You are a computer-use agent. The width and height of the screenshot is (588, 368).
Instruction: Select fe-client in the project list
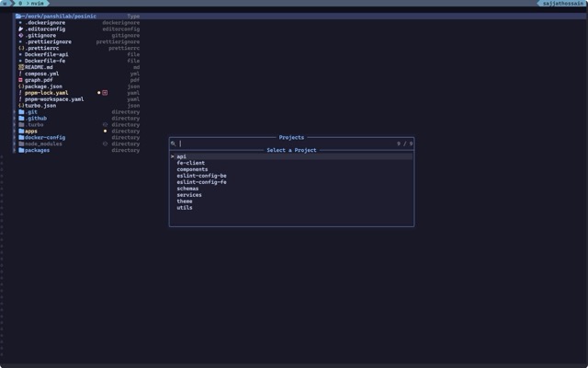point(190,163)
